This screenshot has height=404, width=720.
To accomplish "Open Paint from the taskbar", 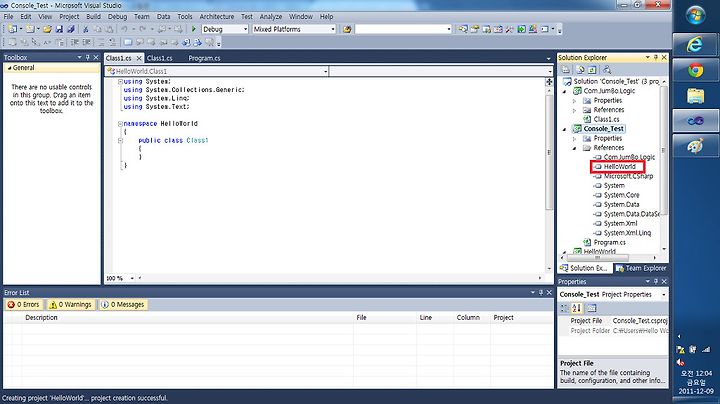I will [695, 146].
